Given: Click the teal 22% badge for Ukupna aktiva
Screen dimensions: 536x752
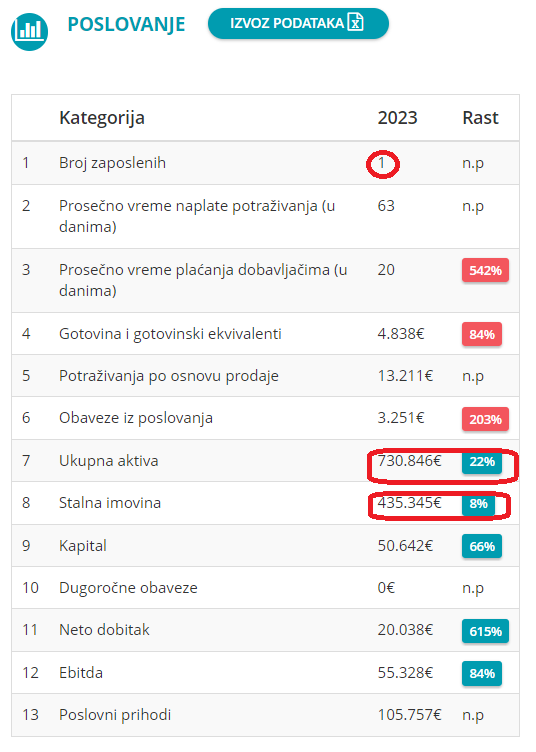Looking at the screenshot, I should pyautogui.click(x=482, y=461).
